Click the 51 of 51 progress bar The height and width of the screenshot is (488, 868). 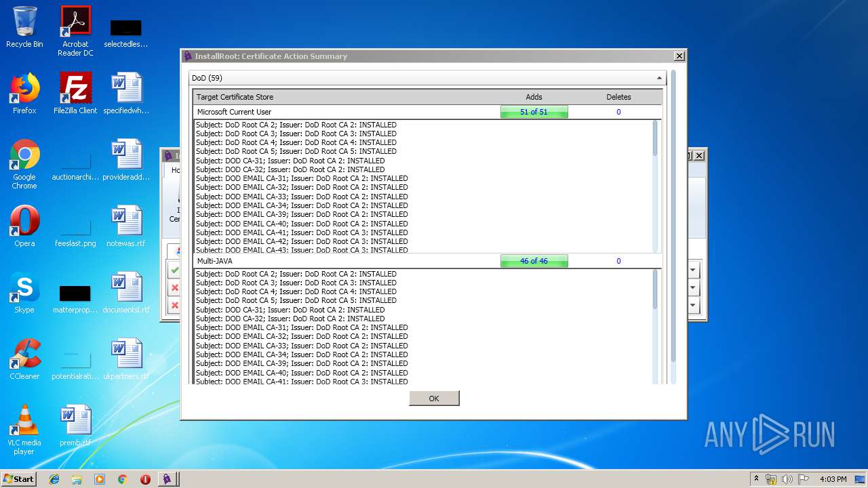(x=534, y=112)
